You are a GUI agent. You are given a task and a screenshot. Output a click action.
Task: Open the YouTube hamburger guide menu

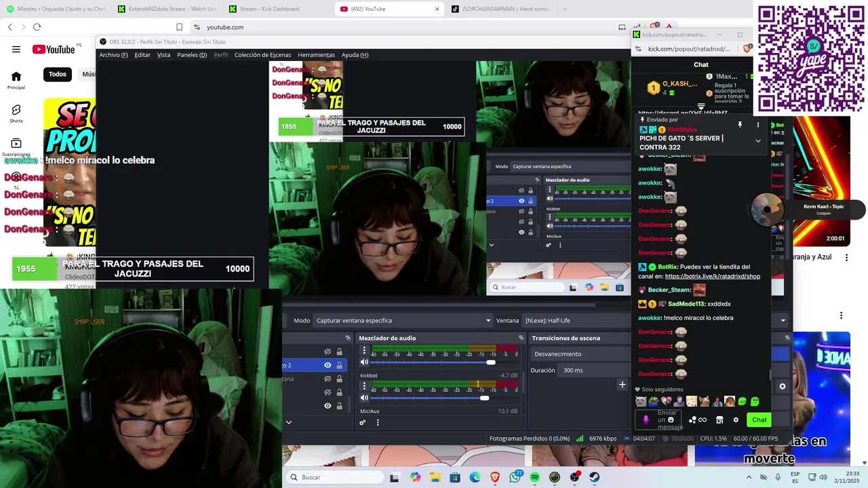[x=16, y=49]
